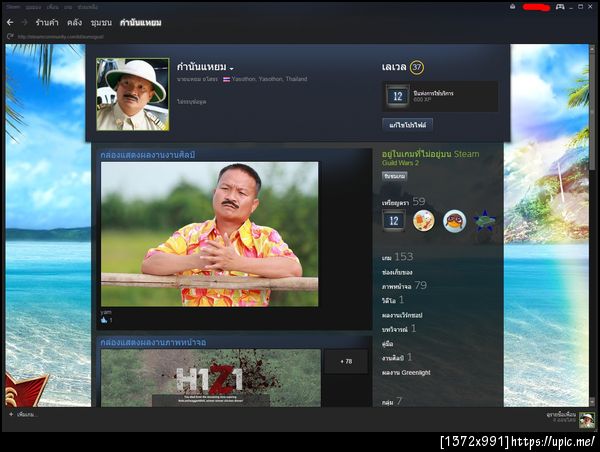
Task: Open the videos 1 link
Action: [x=393, y=300]
